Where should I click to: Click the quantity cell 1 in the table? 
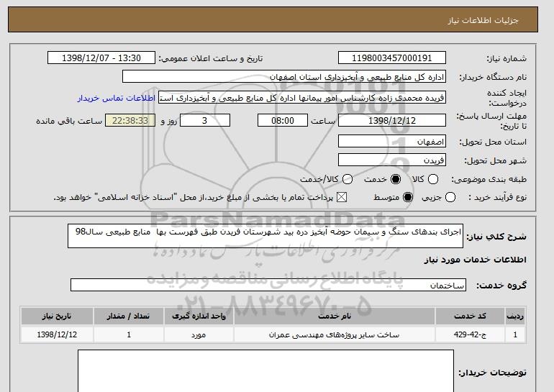(129, 334)
